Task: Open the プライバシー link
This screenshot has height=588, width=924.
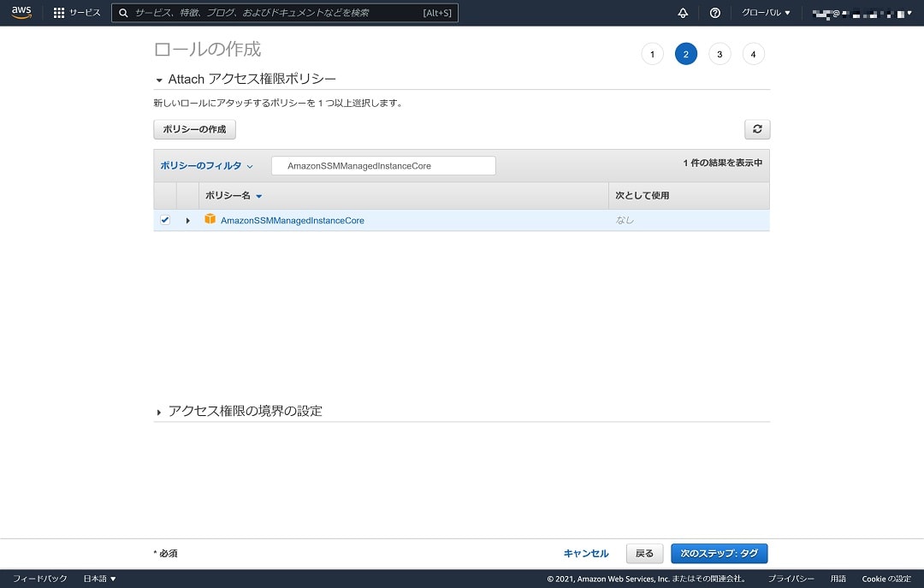Action: (x=791, y=579)
